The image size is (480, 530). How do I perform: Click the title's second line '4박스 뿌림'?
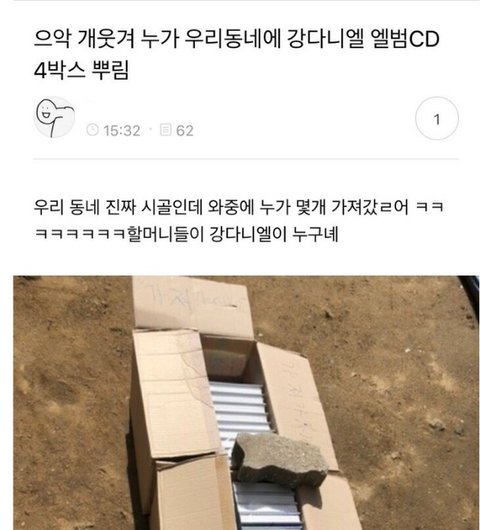(x=81, y=70)
